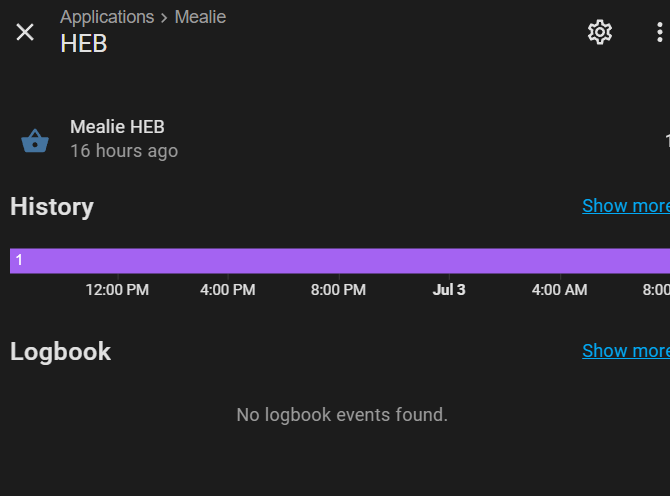Click the 16 hours ago timestamp
The image size is (670, 496).
tap(124, 151)
